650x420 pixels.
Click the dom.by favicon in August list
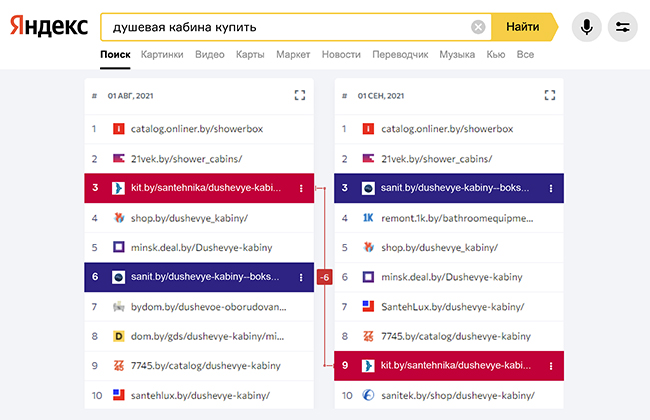coord(118,336)
